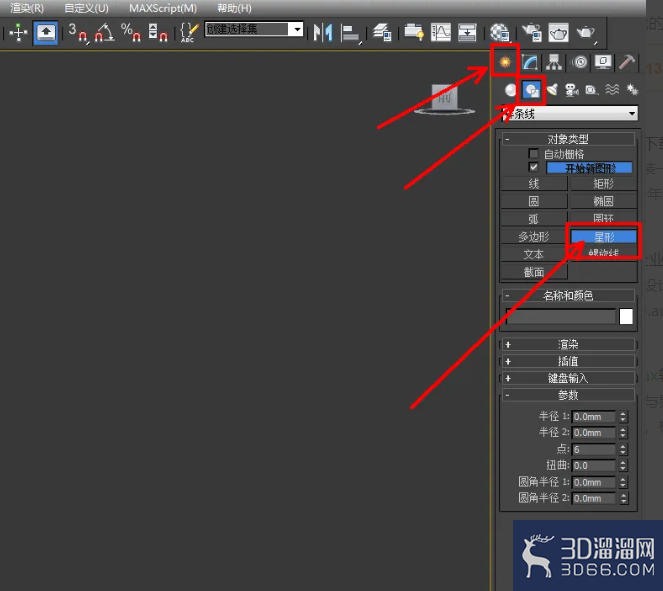Open the 样条线 shape type dropdown
Image resolution: width=663 pixels, height=591 pixels.
click(569, 113)
